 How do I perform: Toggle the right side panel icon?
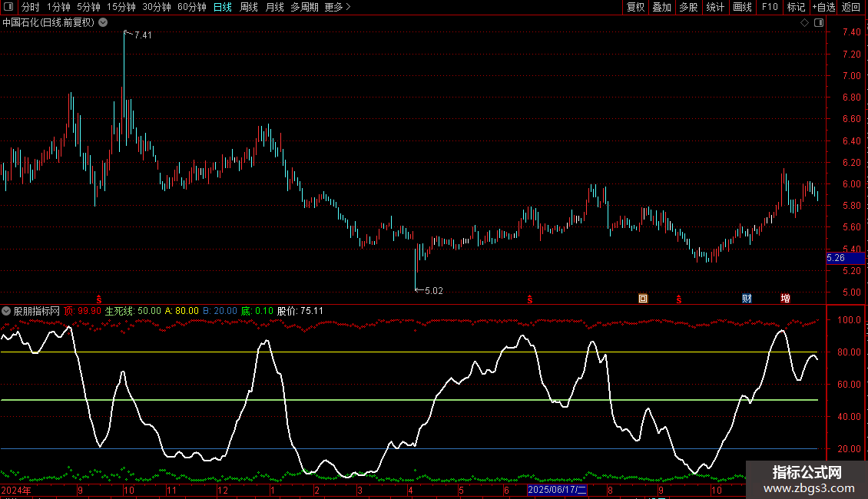point(819,23)
